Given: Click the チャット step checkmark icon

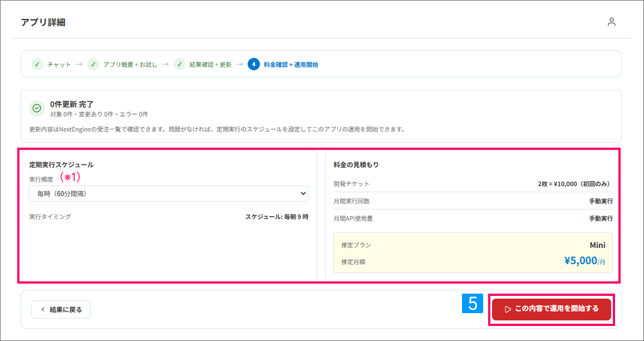Looking at the screenshot, I should click(37, 64).
